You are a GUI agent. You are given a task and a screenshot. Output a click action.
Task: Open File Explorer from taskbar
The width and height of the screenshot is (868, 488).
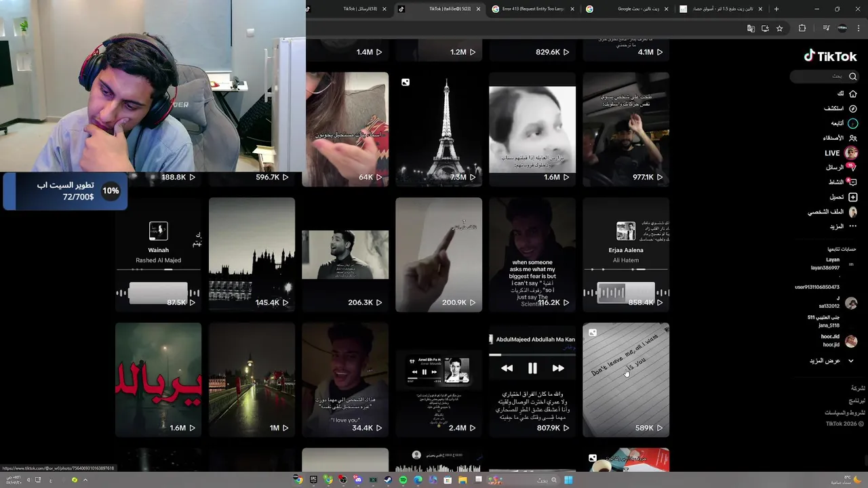tap(462, 480)
